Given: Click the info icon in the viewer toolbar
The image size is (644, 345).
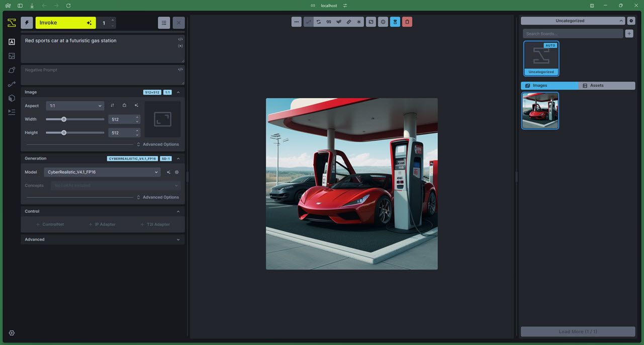Looking at the screenshot, I should (383, 22).
